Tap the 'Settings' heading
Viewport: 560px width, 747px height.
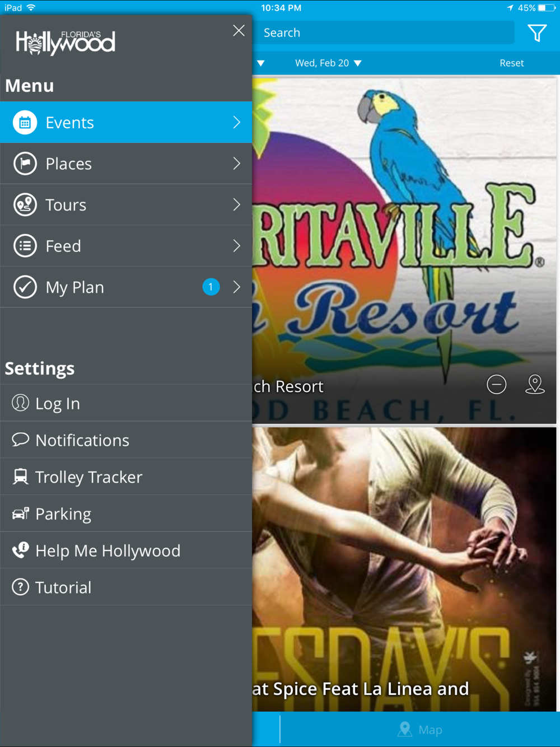[40, 368]
